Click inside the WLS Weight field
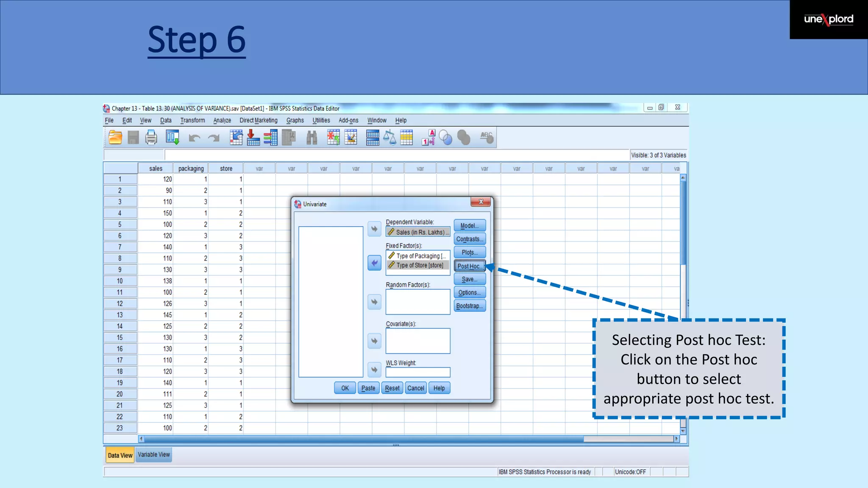This screenshot has width=868, height=488. [417, 372]
